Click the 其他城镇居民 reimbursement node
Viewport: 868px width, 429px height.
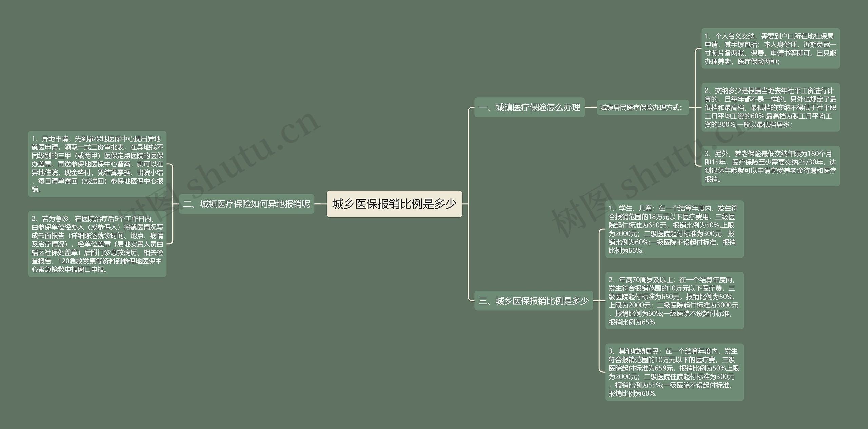(675, 371)
